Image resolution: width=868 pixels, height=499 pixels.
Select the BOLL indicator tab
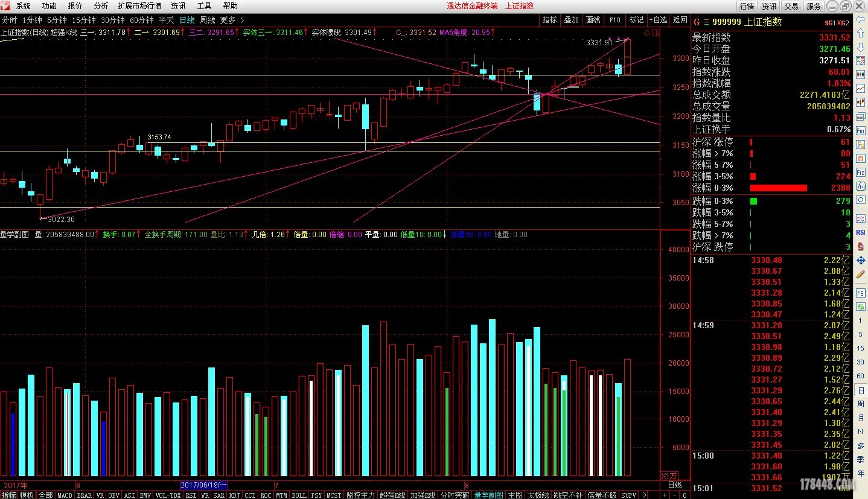299,495
